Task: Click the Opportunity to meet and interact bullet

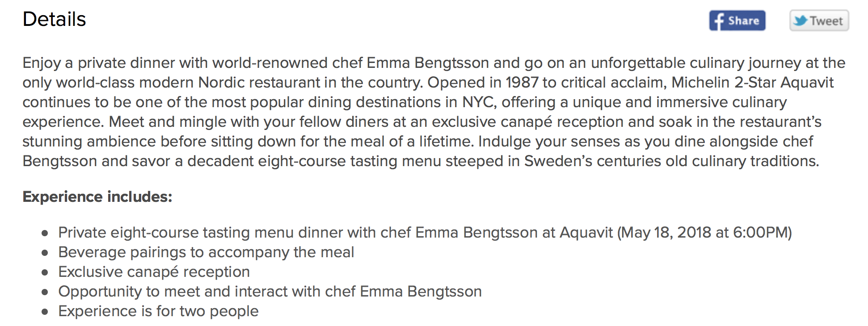Action: click(270, 292)
